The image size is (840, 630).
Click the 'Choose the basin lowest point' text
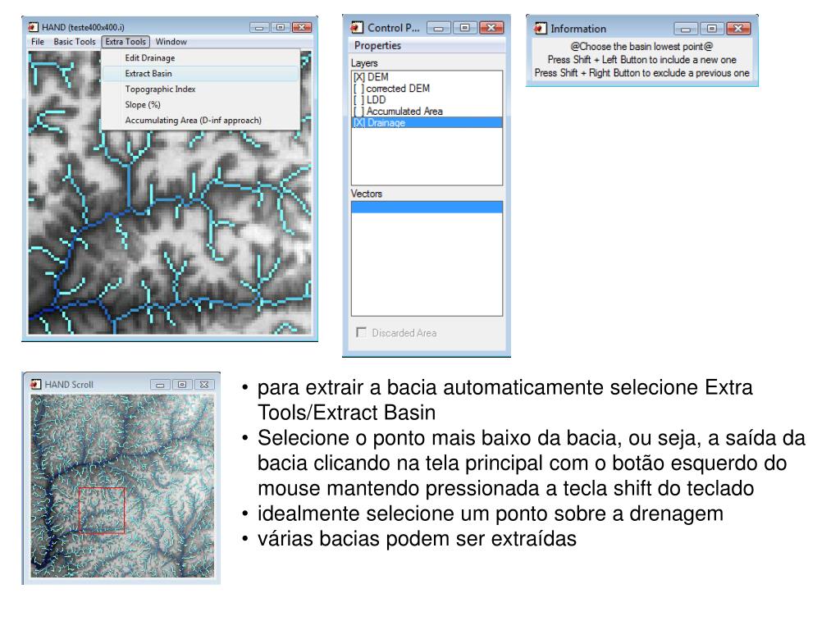click(641, 47)
